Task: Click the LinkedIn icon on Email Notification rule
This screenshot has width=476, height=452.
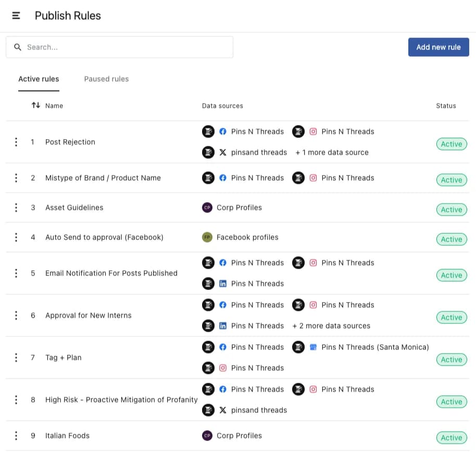Action: 223,283
